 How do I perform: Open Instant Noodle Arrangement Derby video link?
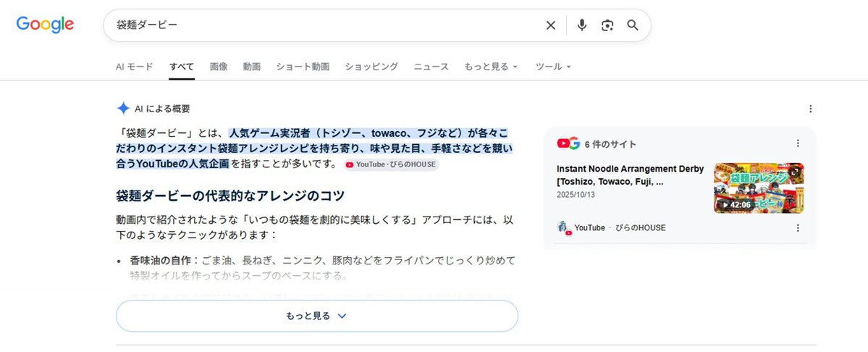[x=631, y=175]
